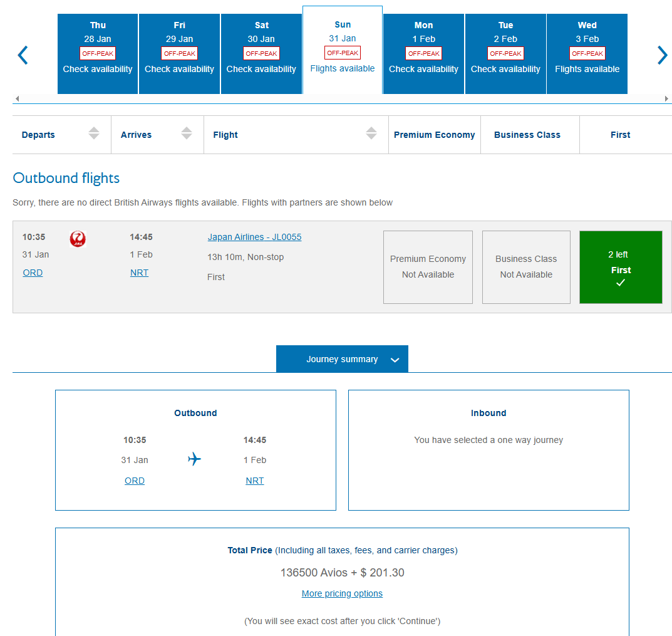Click the Japan Airlines red crane logo

(x=78, y=239)
